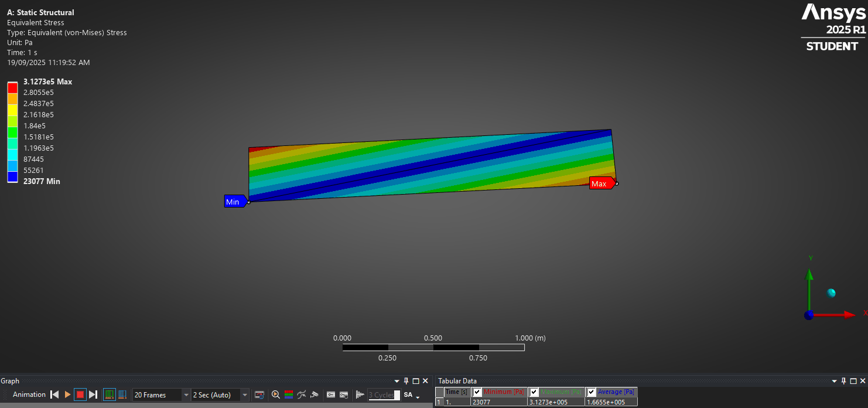The width and height of the screenshot is (868, 408).
Task: Maximize the Graph panel
Action: click(416, 381)
